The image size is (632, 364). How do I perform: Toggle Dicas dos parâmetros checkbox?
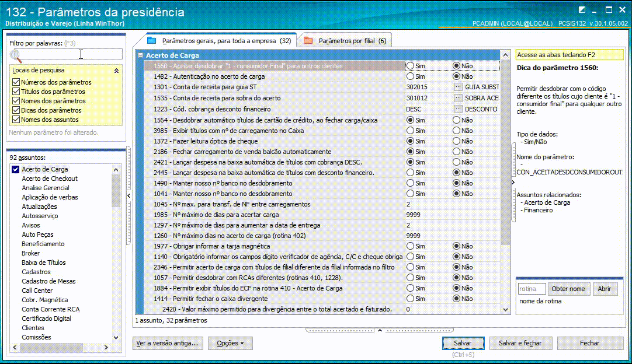click(16, 110)
